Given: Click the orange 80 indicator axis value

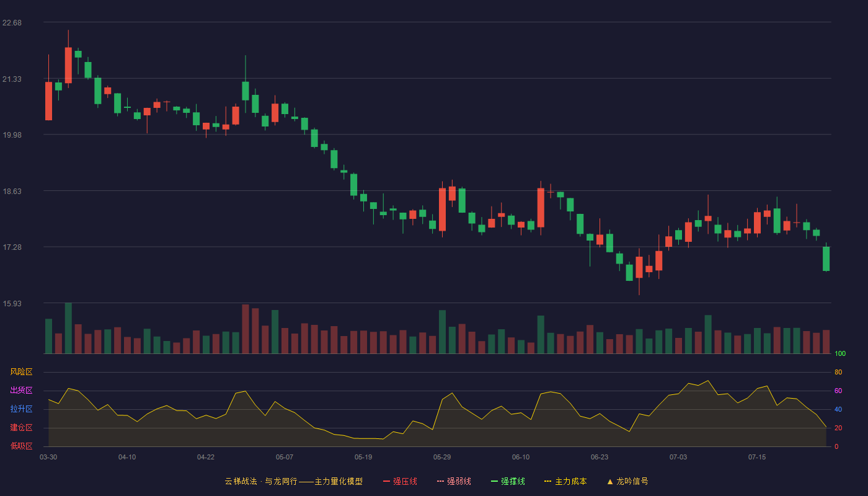Looking at the screenshot, I should coord(838,372).
